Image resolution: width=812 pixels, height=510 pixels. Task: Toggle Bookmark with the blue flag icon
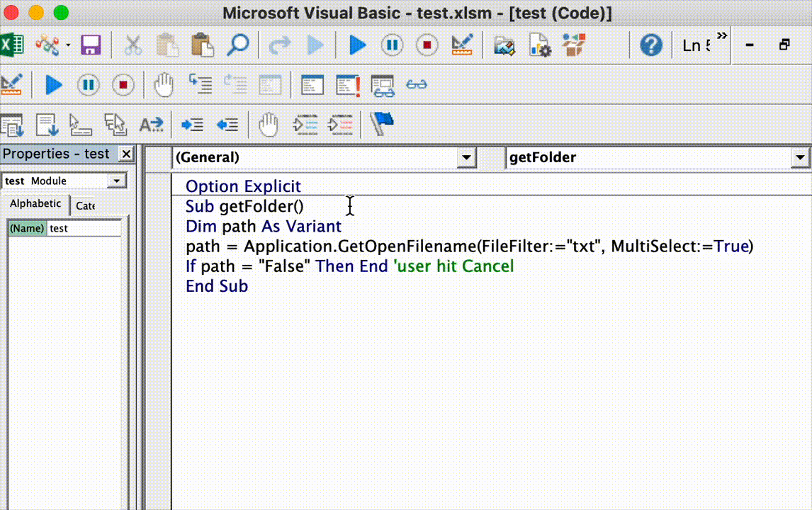382,124
